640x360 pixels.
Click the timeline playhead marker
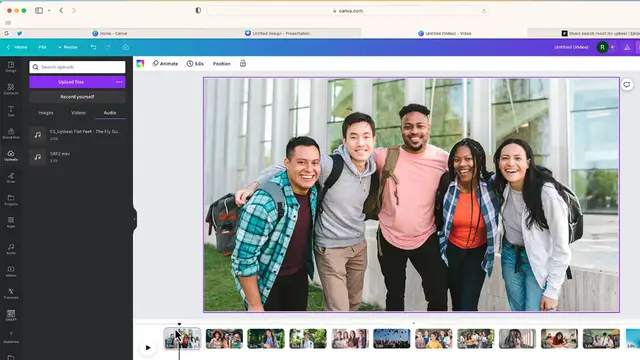179,324
